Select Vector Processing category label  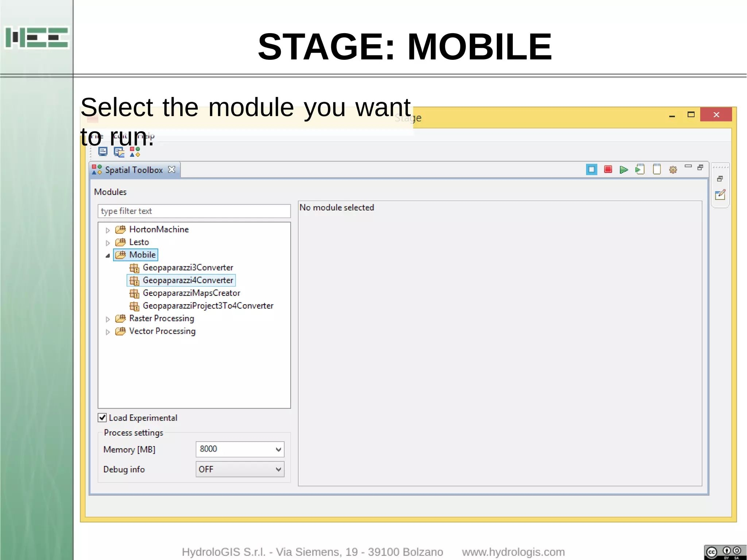pyautogui.click(x=162, y=331)
